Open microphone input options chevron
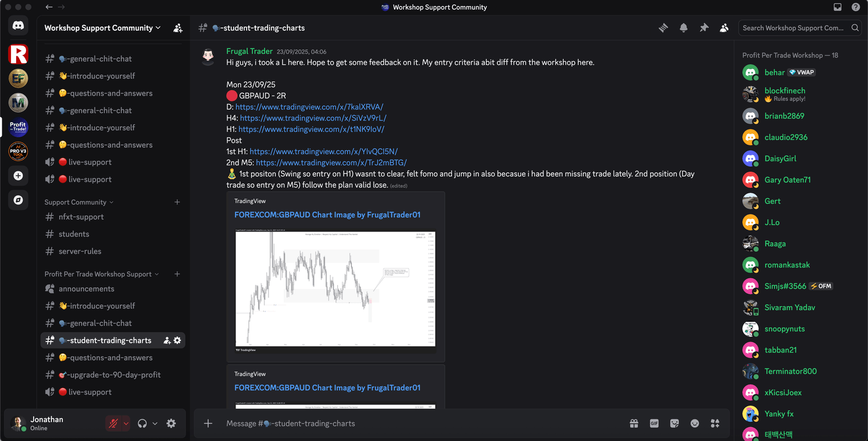868x441 pixels. [126, 424]
